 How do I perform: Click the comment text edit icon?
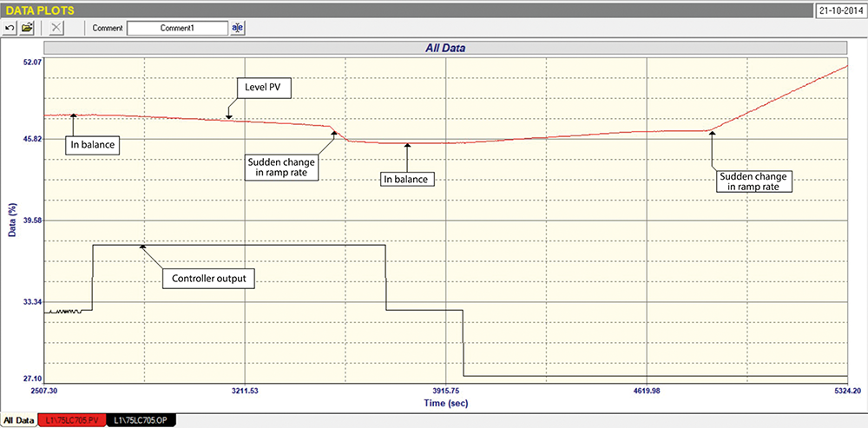(237, 28)
